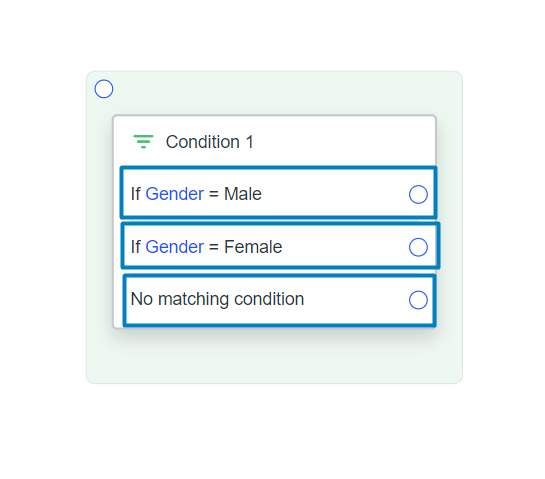Click the green filter icon beside Condition 1
Viewport: 545px width, 479px height.
143,142
